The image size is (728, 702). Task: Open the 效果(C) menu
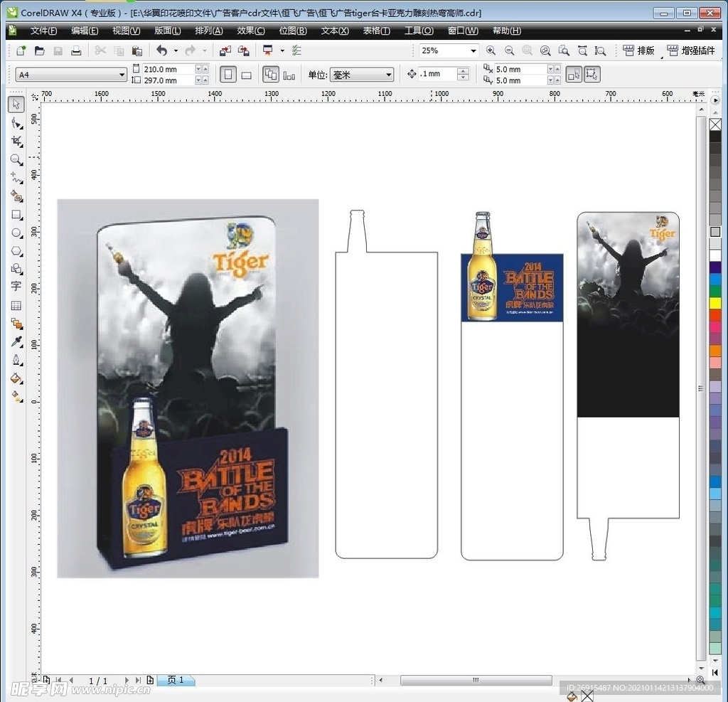click(250, 31)
